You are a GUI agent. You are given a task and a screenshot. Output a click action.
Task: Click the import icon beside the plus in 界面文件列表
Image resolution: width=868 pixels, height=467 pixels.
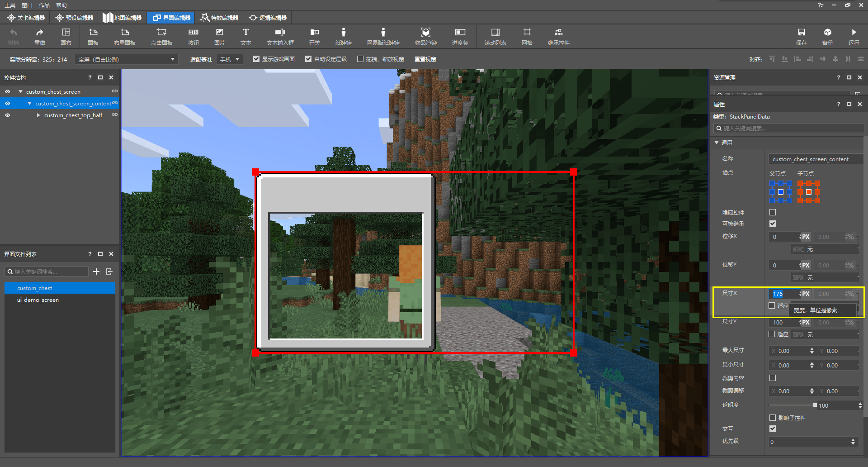pyautogui.click(x=109, y=272)
